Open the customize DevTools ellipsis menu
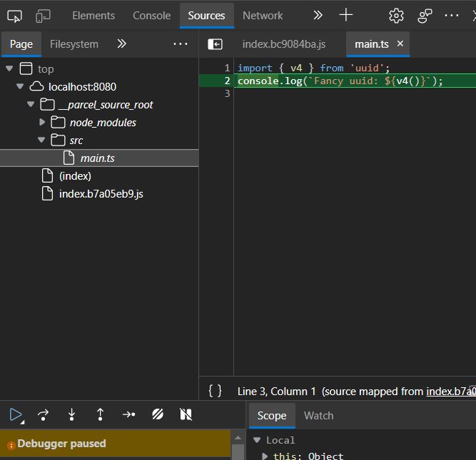 452,15
